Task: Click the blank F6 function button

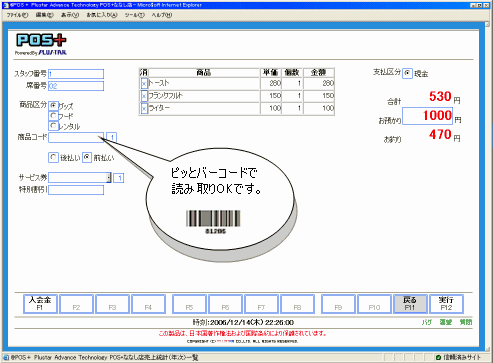Action: pos(225,304)
